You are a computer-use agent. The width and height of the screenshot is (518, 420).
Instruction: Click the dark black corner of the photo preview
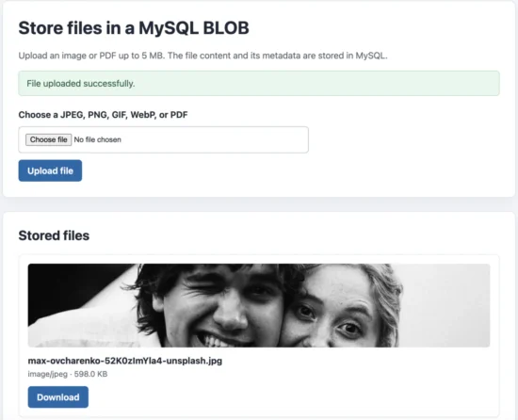click(x=66, y=284)
